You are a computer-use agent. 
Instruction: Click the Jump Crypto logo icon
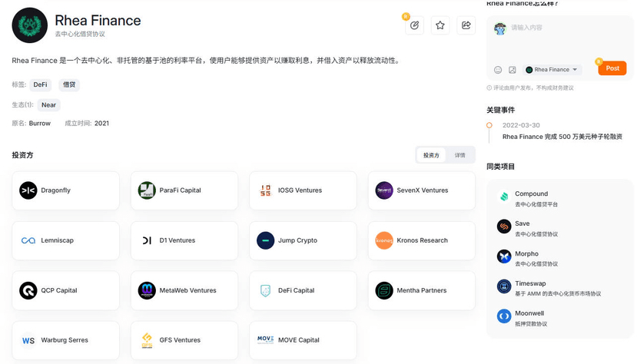coord(265,240)
